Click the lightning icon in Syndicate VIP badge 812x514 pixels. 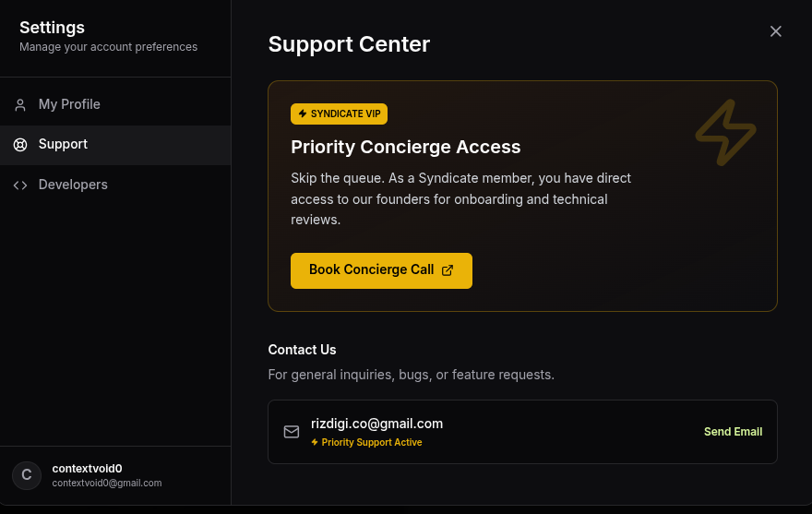point(303,114)
